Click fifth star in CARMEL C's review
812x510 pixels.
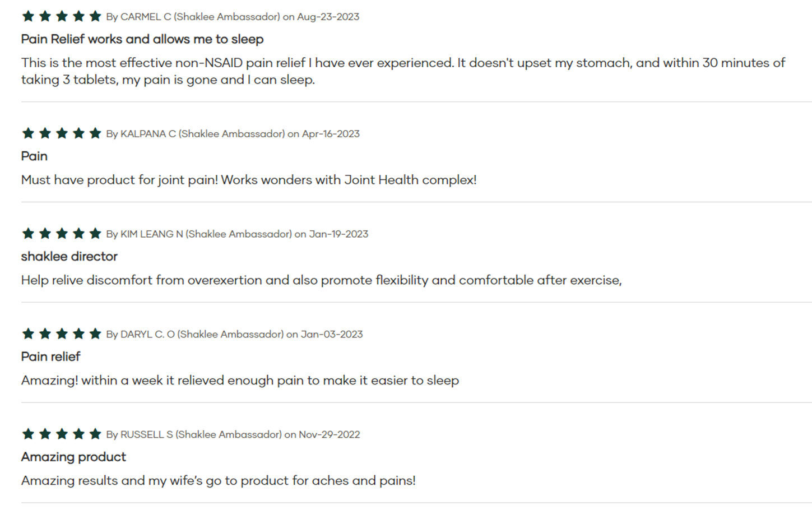pos(95,16)
